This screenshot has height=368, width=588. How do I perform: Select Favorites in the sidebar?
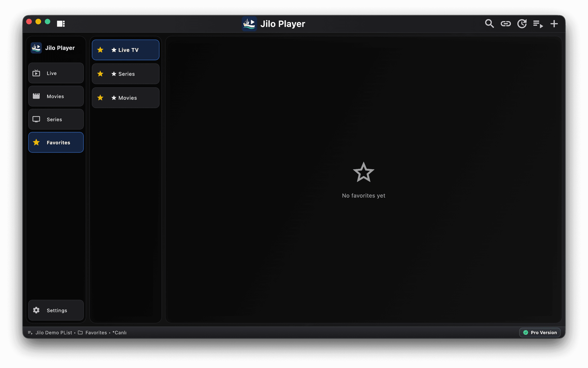pos(56,142)
